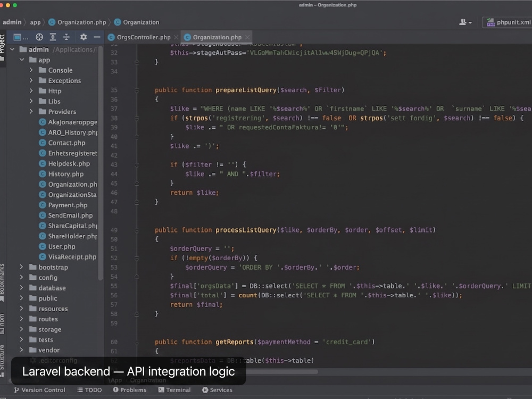Expand the resources folder arrow
This screenshot has width=532, height=399.
coord(22,309)
